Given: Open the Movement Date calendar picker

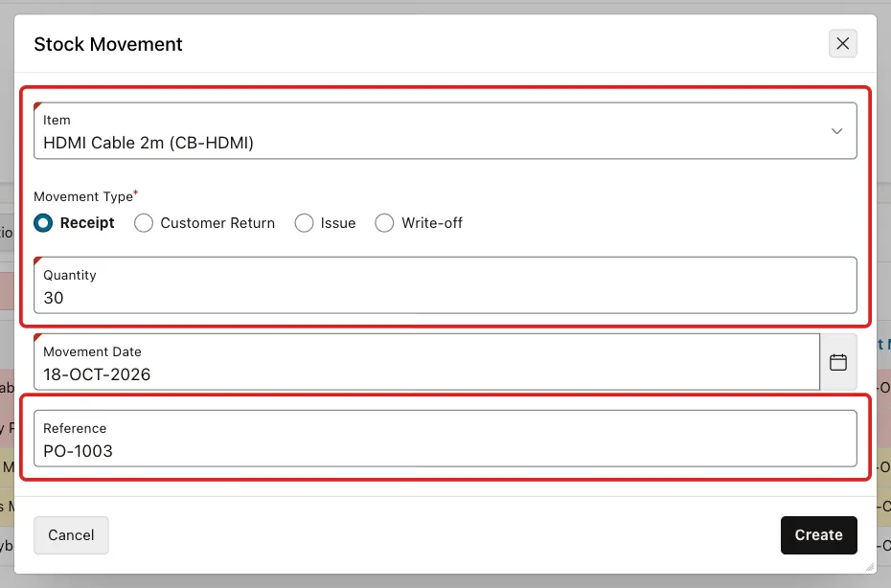Looking at the screenshot, I should [x=838, y=362].
